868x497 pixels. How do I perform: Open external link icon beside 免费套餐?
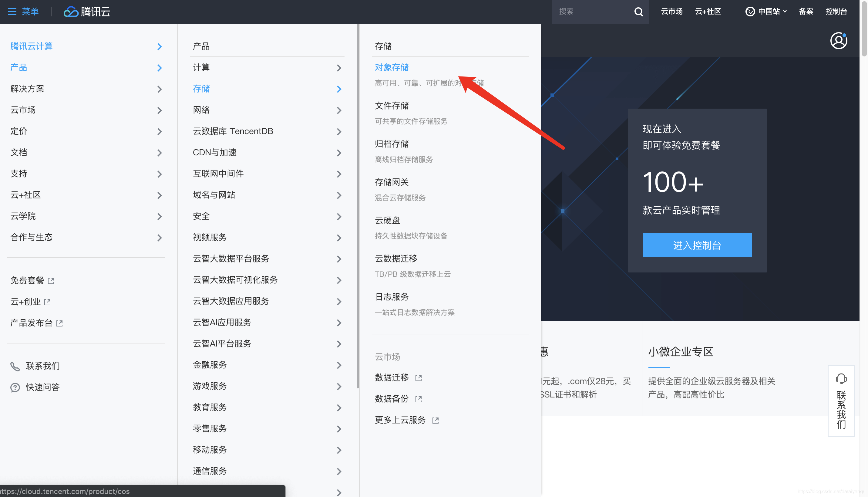[x=51, y=281]
